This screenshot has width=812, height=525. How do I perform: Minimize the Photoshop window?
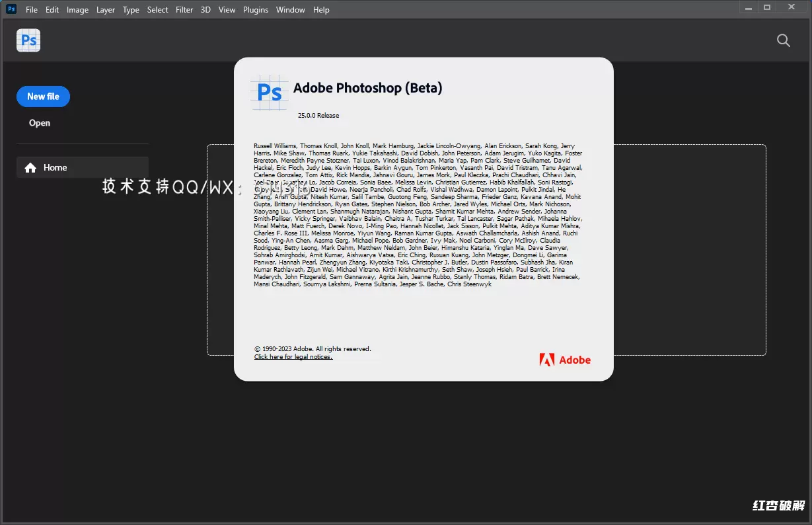click(x=749, y=7)
